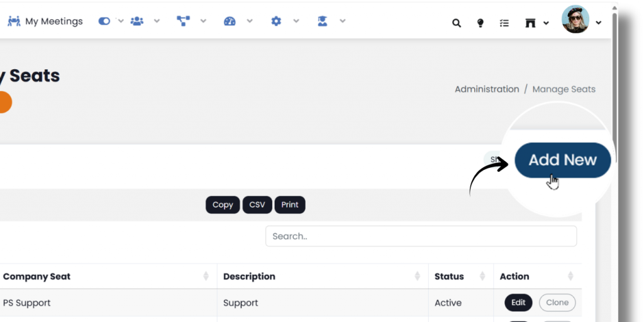Viewport: 644px width, 322px height.
Task: Expand the dropdown arrow beside user avatar
Action: [x=599, y=23]
